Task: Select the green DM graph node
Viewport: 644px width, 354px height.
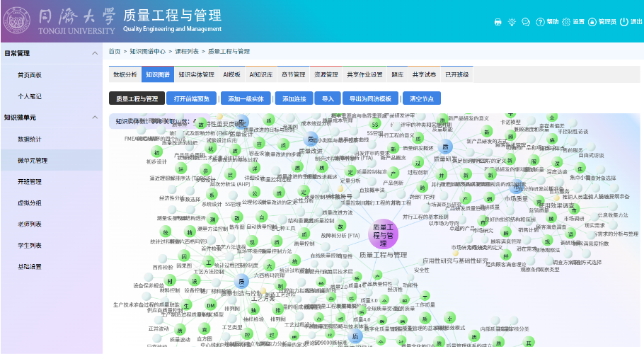Action: point(211,305)
